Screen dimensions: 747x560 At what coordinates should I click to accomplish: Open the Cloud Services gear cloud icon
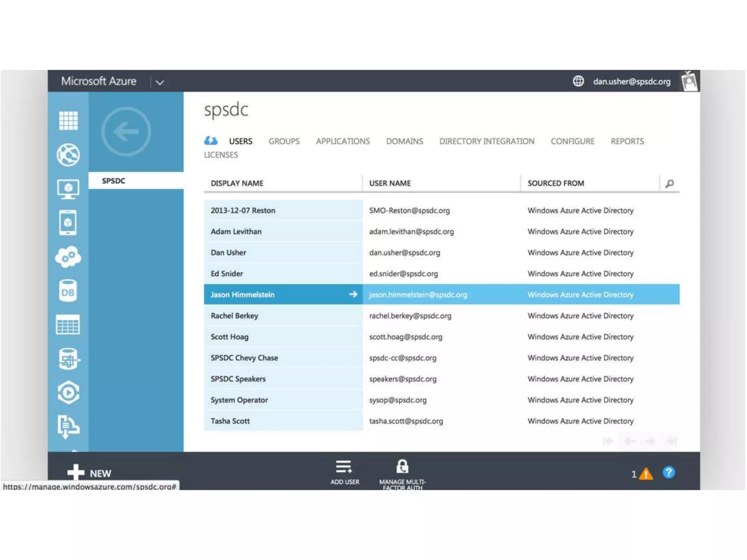click(68, 257)
